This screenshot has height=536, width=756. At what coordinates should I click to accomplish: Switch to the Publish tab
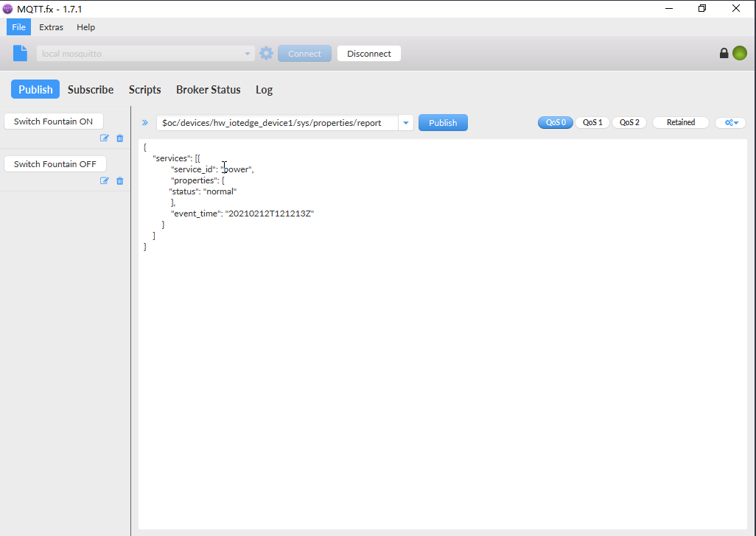(35, 89)
